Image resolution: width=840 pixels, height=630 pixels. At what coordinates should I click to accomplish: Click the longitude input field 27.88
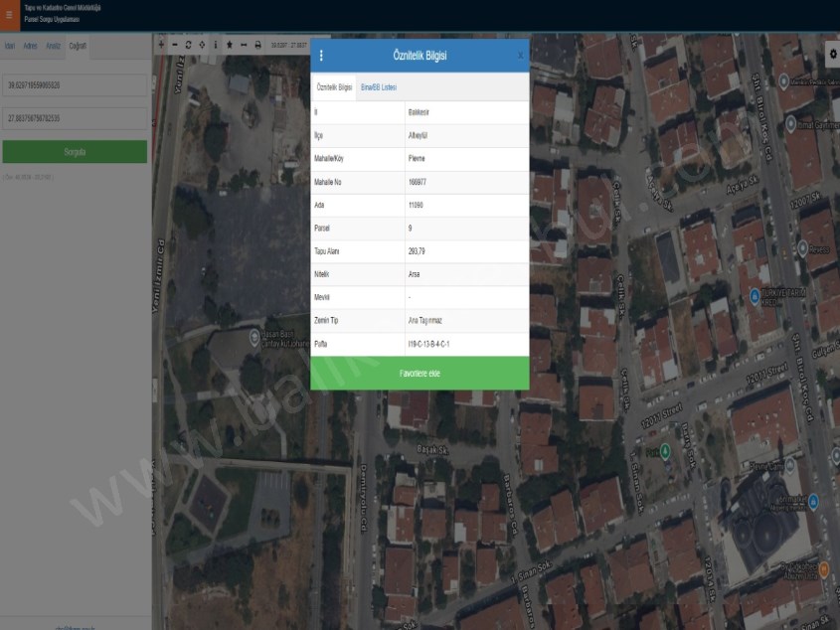tap(75, 118)
